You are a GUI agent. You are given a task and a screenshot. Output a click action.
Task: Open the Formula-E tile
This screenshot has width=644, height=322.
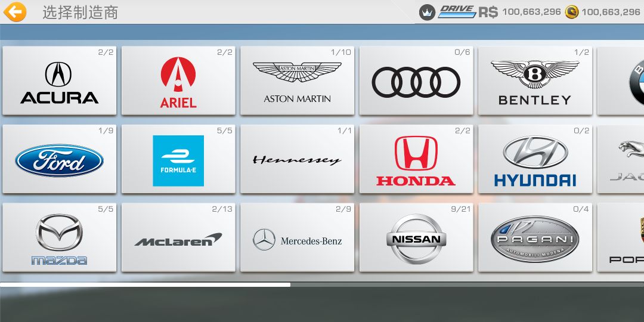click(178, 159)
